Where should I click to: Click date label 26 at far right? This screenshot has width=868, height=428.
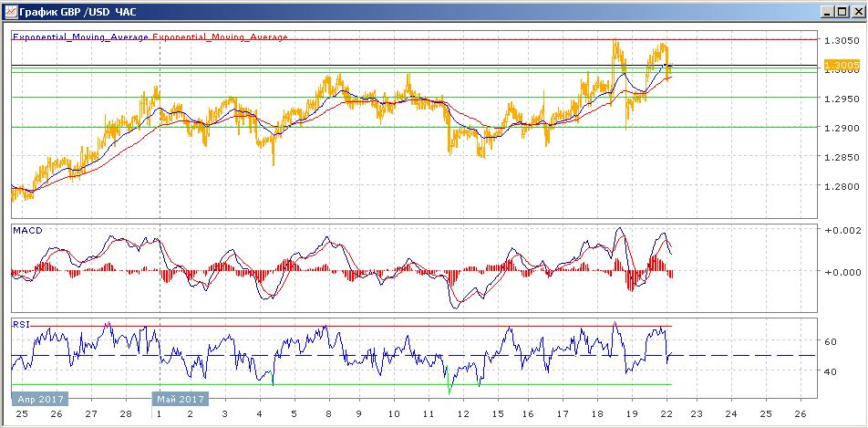tap(799, 414)
